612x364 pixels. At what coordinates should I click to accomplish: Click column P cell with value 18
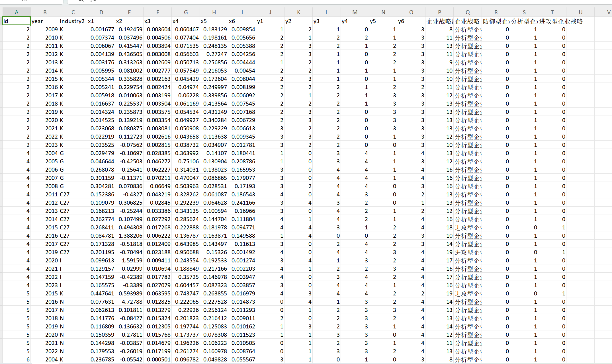click(439, 227)
